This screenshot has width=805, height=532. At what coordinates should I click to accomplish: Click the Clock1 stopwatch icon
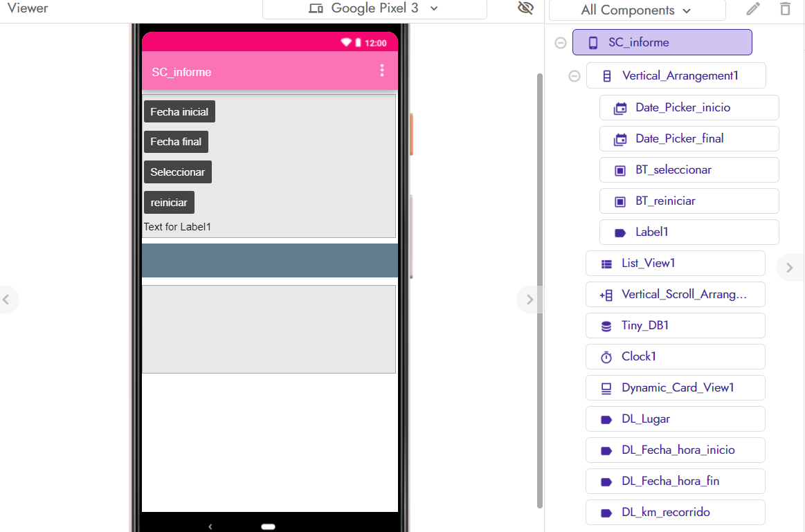pyautogui.click(x=606, y=357)
